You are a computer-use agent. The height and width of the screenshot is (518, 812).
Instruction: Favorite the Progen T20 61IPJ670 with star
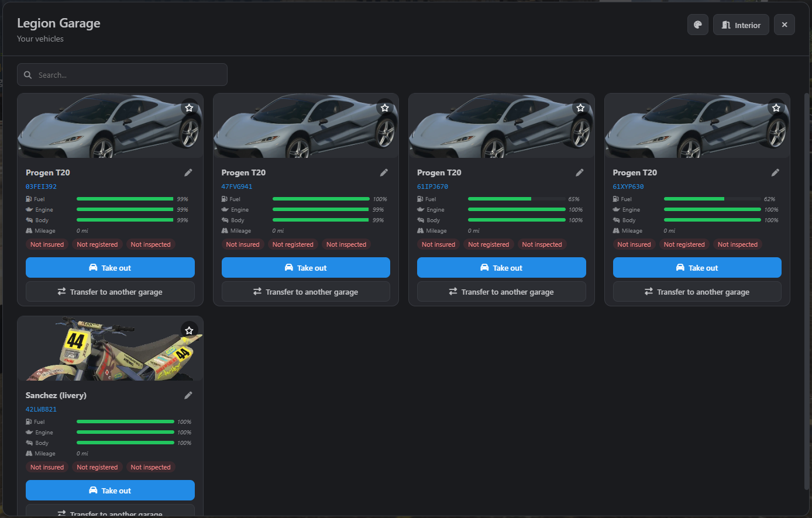click(x=580, y=108)
